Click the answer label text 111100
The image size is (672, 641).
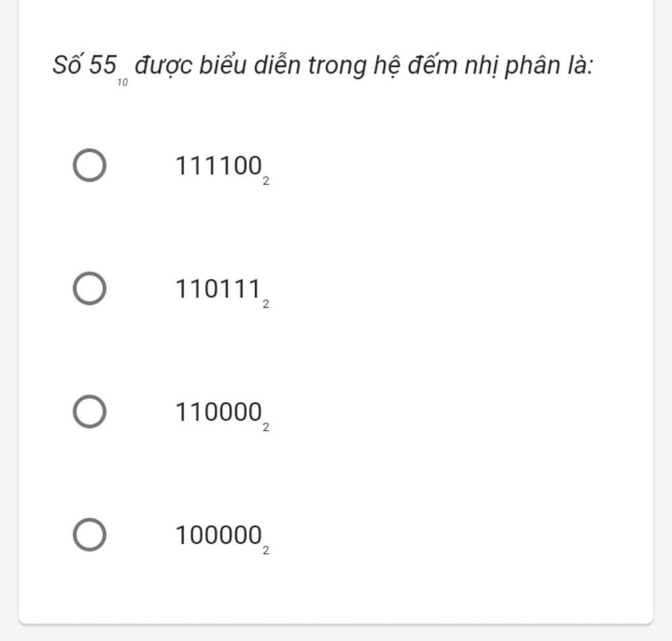pos(219,166)
